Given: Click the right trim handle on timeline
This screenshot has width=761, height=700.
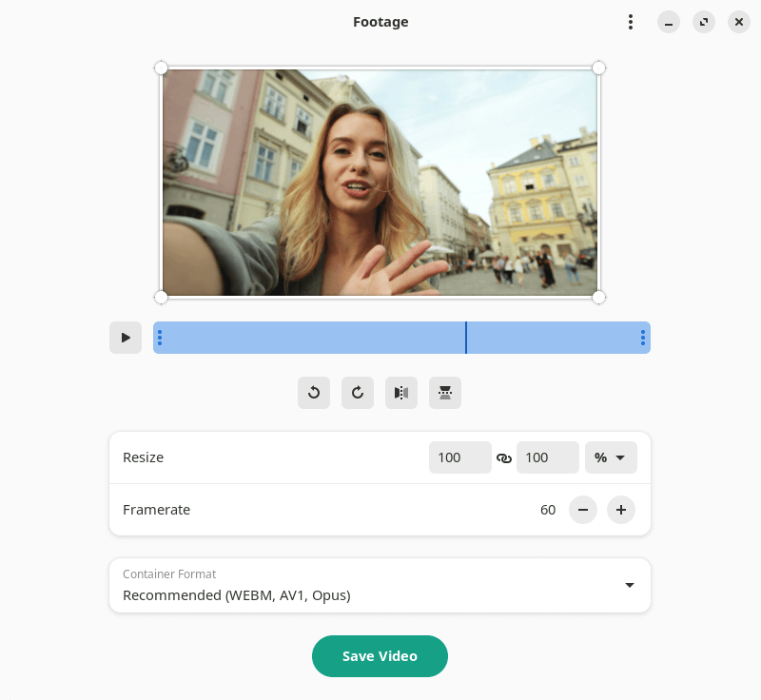Looking at the screenshot, I should pyautogui.click(x=643, y=338).
